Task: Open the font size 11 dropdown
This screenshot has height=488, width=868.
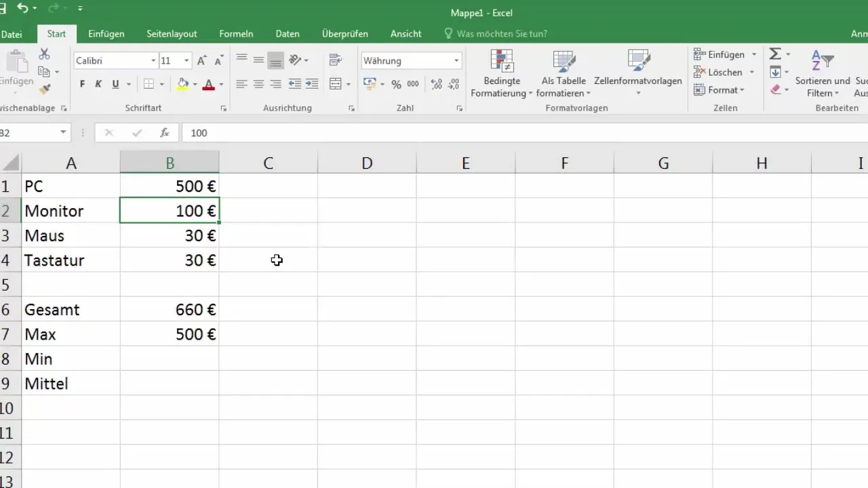Action: pyautogui.click(x=186, y=61)
